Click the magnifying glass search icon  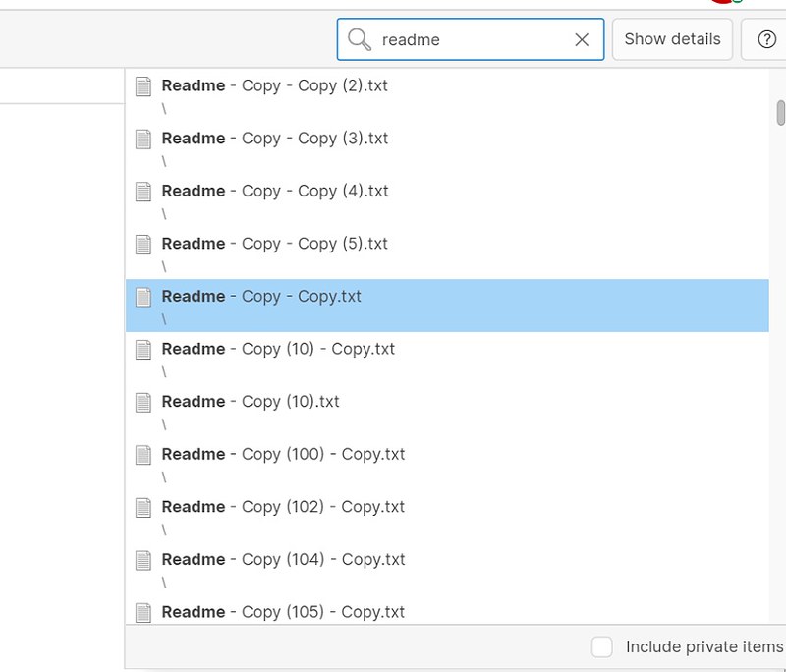coord(361,39)
